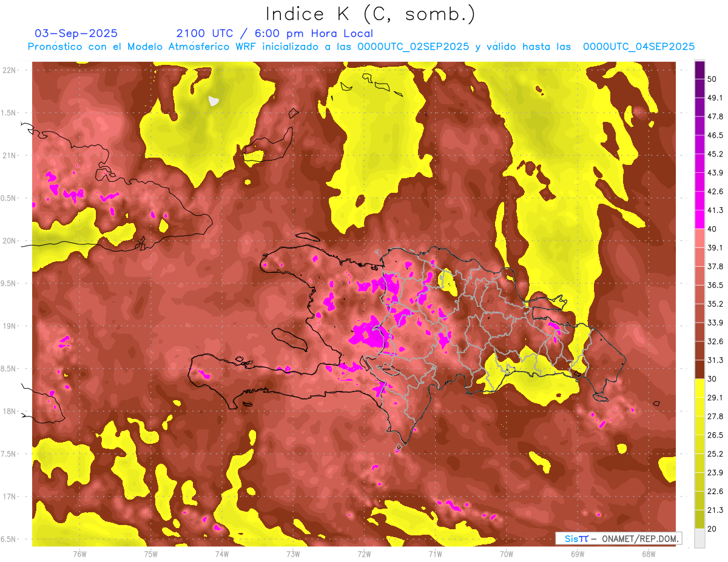Click the "19N" latitude label

click(x=10, y=326)
